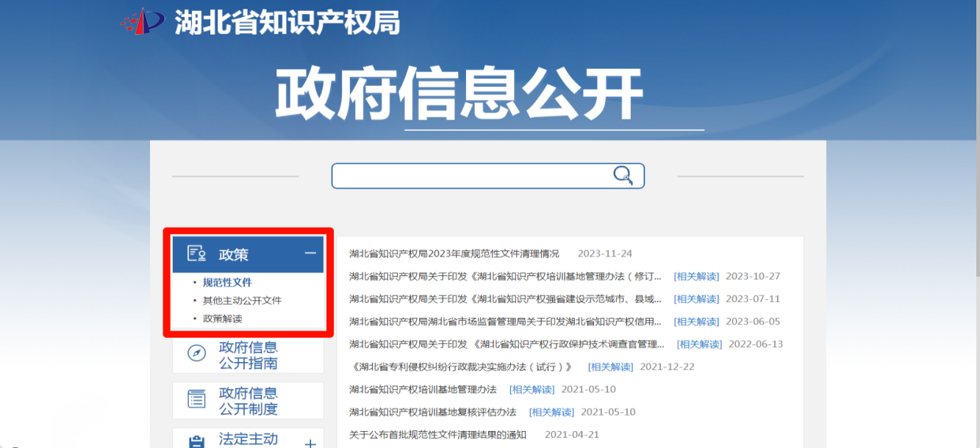The width and height of the screenshot is (980, 448).
Task: Click the 政策 section document icon
Action: (196, 254)
